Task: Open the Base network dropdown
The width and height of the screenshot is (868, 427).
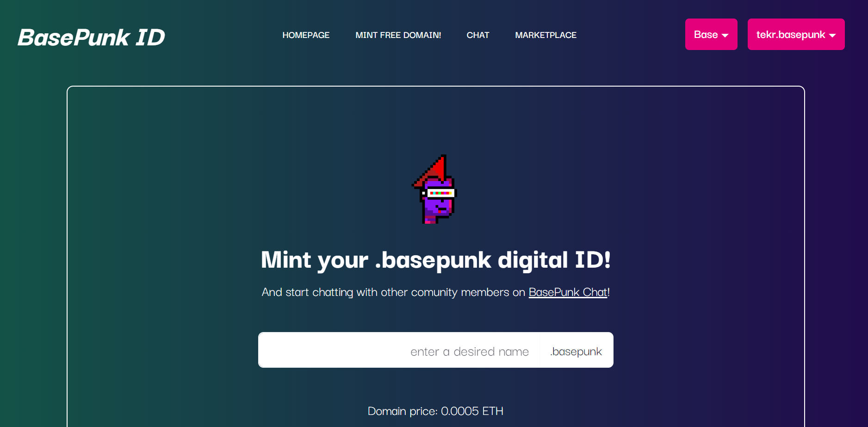Action: click(711, 34)
